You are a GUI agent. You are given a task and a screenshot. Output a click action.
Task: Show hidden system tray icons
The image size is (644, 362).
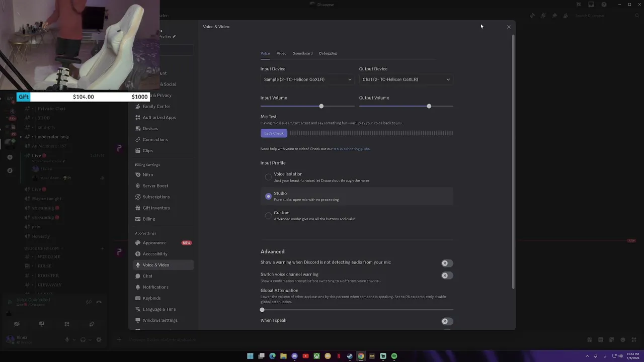(x=587, y=356)
